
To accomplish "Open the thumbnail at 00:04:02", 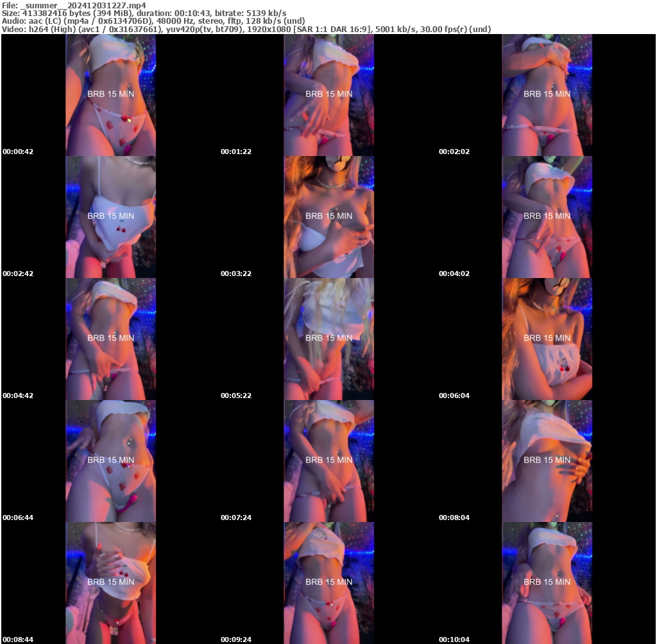I will click(547, 216).
